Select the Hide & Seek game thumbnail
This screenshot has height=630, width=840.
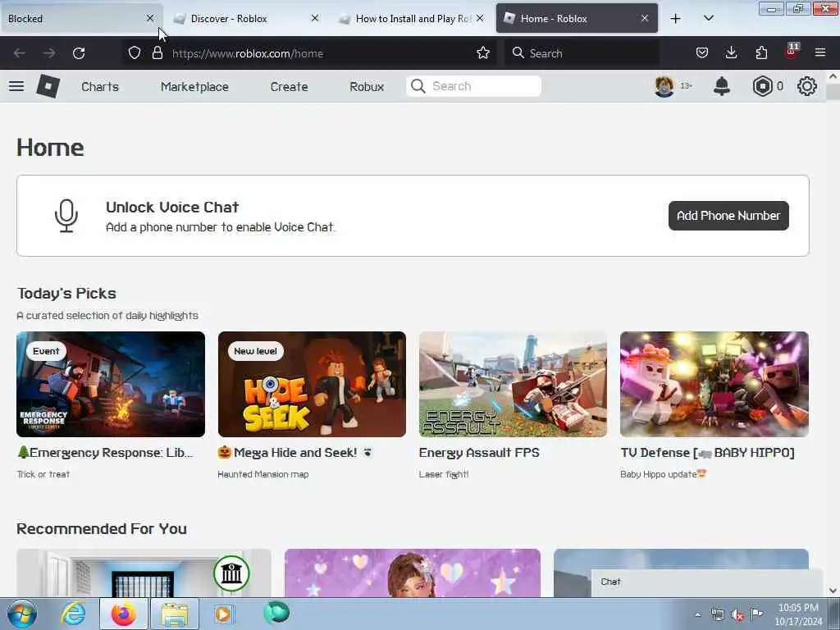coord(312,384)
